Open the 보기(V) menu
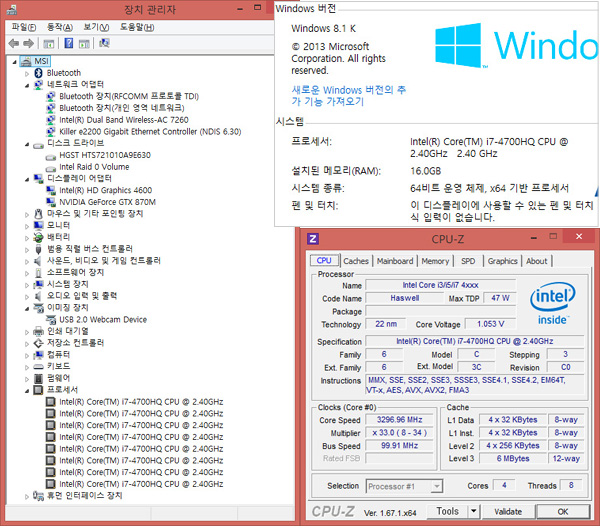This screenshot has width=600, height=528. [96, 27]
